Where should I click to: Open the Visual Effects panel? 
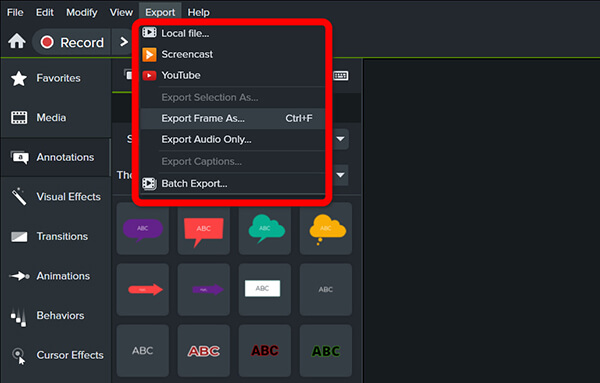(x=56, y=197)
